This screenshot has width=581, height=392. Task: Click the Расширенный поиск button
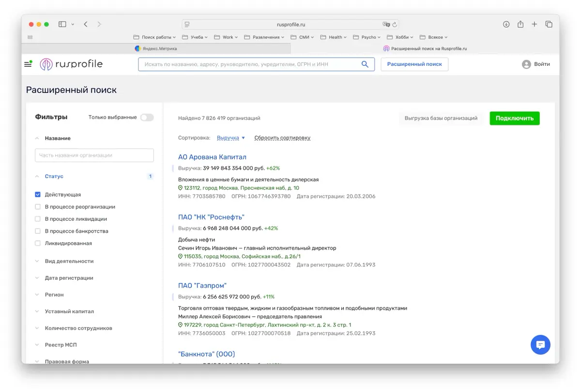pyautogui.click(x=414, y=64)
